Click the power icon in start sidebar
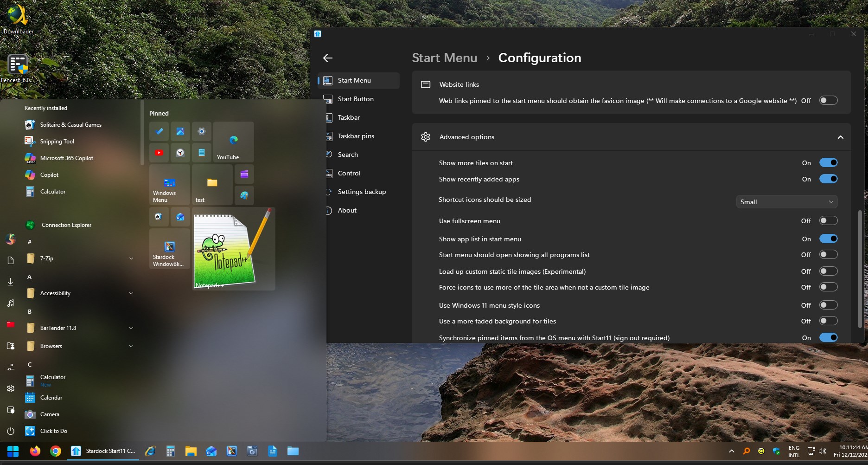 pos(11,431)
